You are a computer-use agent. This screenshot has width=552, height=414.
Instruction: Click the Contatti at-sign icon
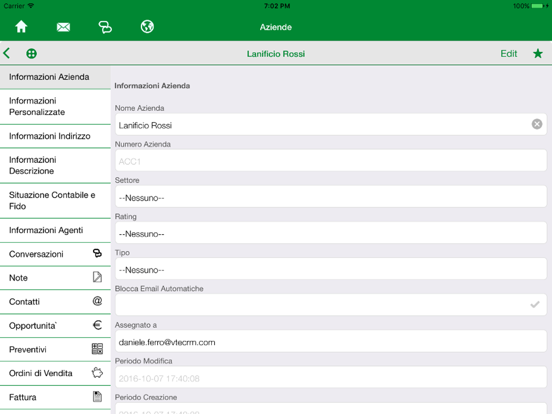tap(97, 301)
